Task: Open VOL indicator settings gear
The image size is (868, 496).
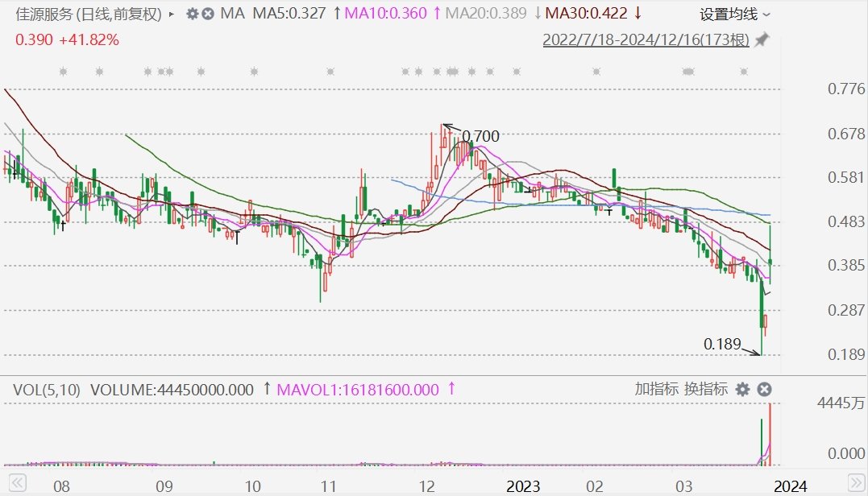Action: click(742, 390)
